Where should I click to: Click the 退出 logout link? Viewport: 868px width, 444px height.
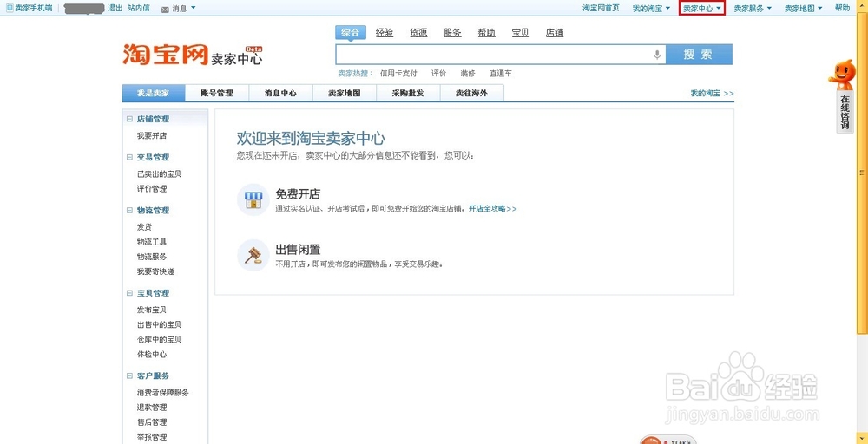tap(115, 9)
